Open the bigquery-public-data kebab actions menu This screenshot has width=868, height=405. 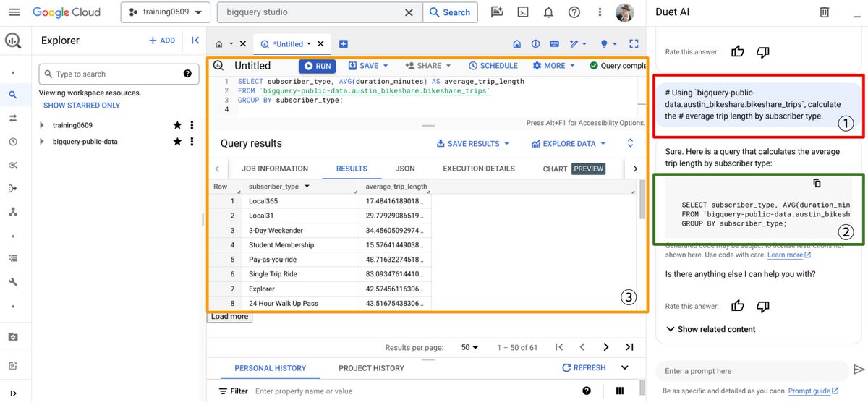coord(192,141)
